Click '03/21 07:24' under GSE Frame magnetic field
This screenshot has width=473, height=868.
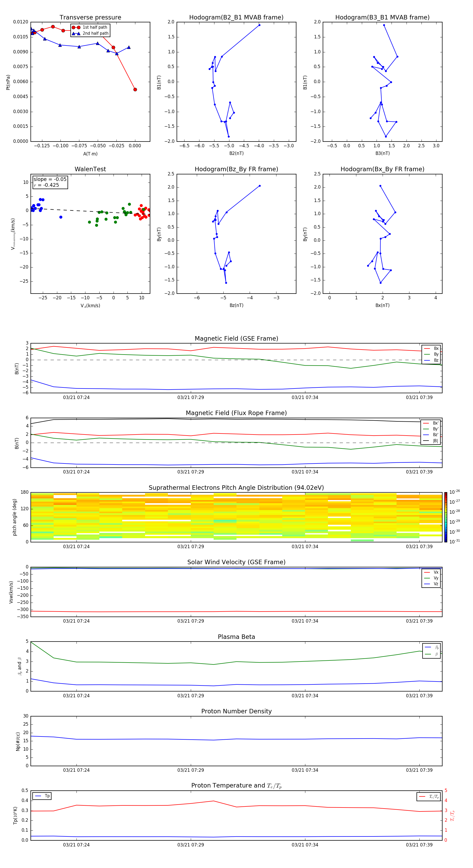pos(76,398)
